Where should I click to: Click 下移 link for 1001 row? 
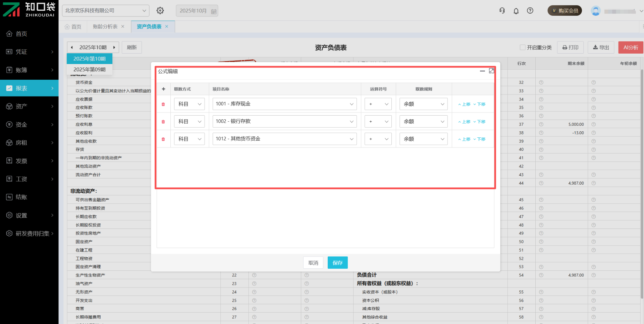[480, 104]
